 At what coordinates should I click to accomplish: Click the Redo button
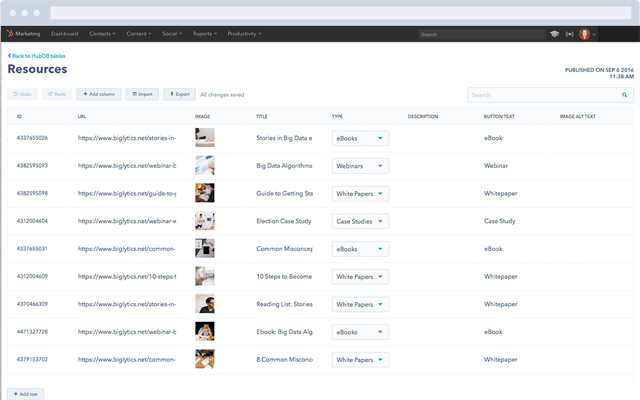point(56,94)
